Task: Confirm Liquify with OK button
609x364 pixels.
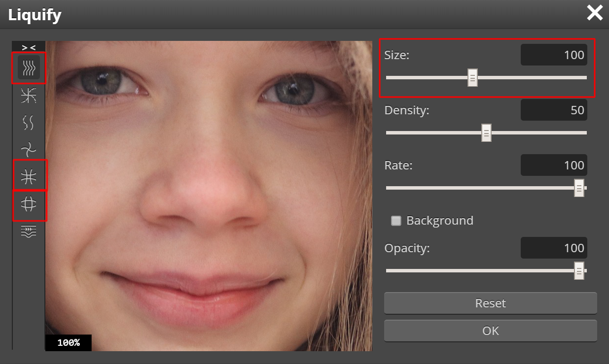Action: [x=491, y=331]
